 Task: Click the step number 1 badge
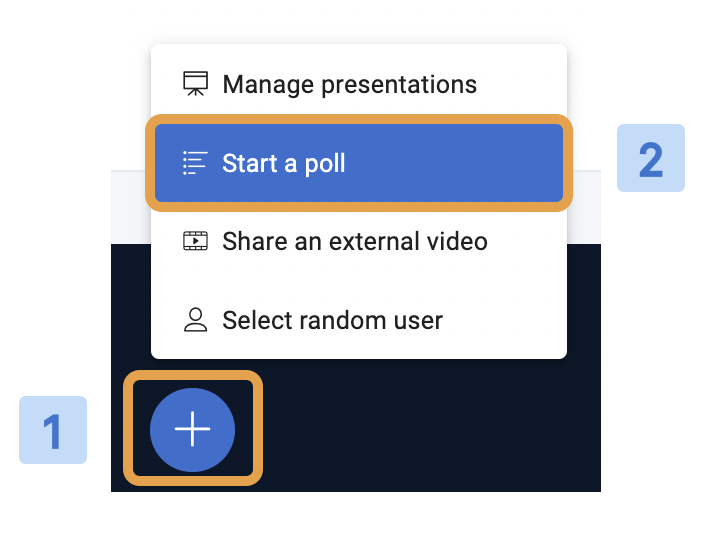point(53,431)
